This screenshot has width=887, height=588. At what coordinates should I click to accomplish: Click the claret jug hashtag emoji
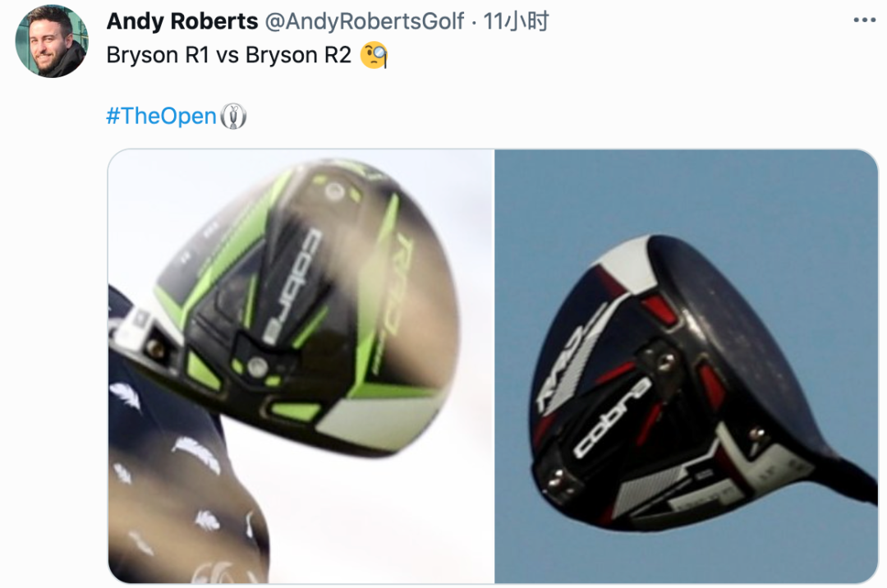coord(232,116)
